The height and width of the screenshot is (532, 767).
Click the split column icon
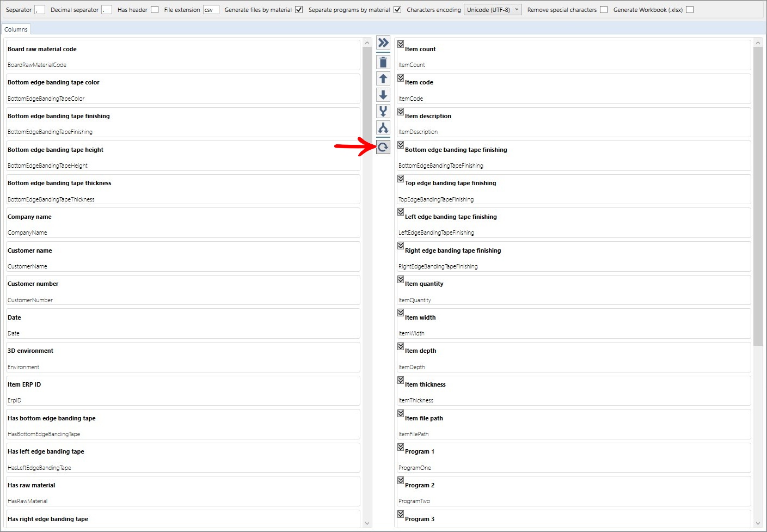point(383,128)
